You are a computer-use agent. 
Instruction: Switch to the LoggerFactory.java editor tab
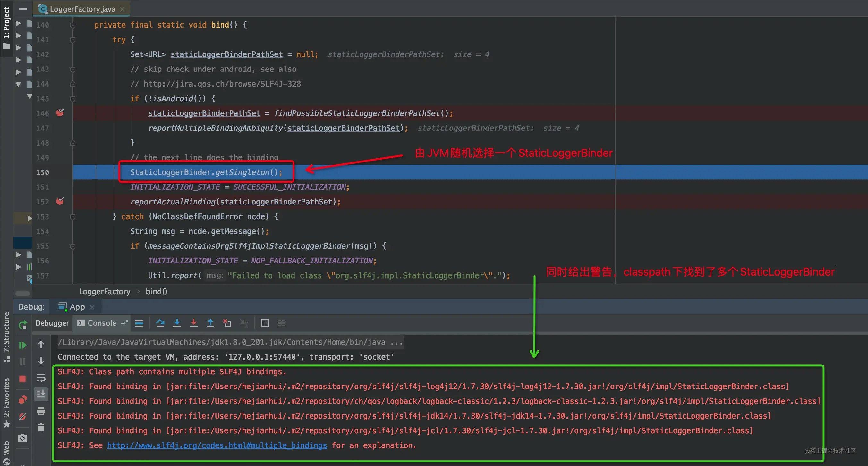(81, 9)
